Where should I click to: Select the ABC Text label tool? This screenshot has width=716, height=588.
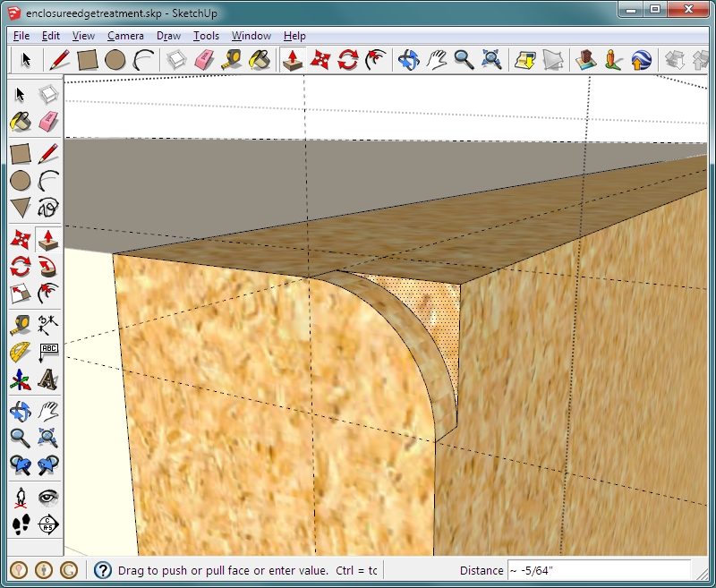click(48, 352)
